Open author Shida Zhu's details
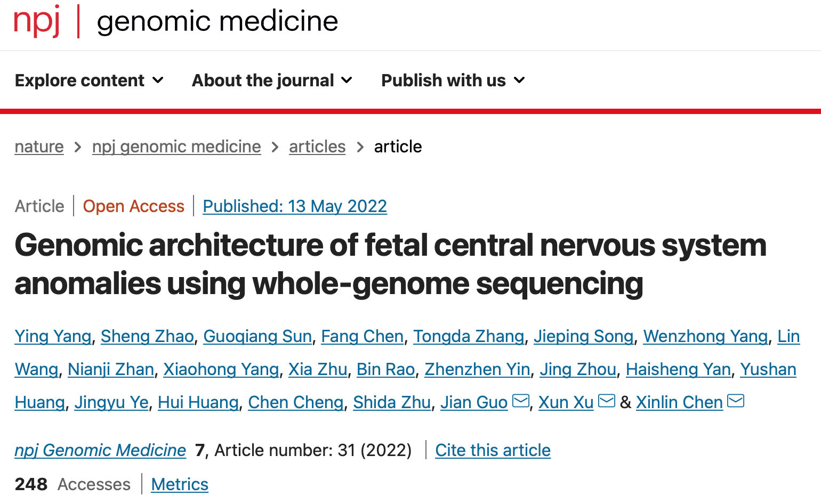 pyautogui.click(x=392, y=402)
